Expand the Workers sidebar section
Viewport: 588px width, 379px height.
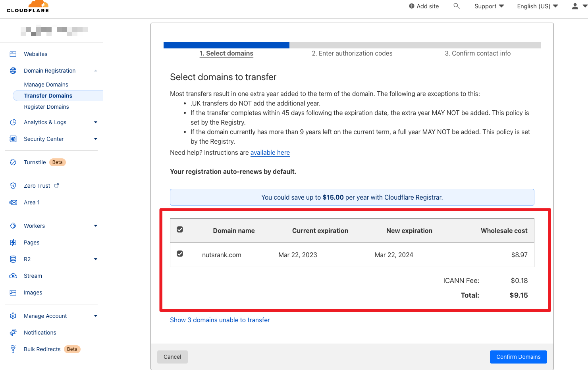point(95,226)
